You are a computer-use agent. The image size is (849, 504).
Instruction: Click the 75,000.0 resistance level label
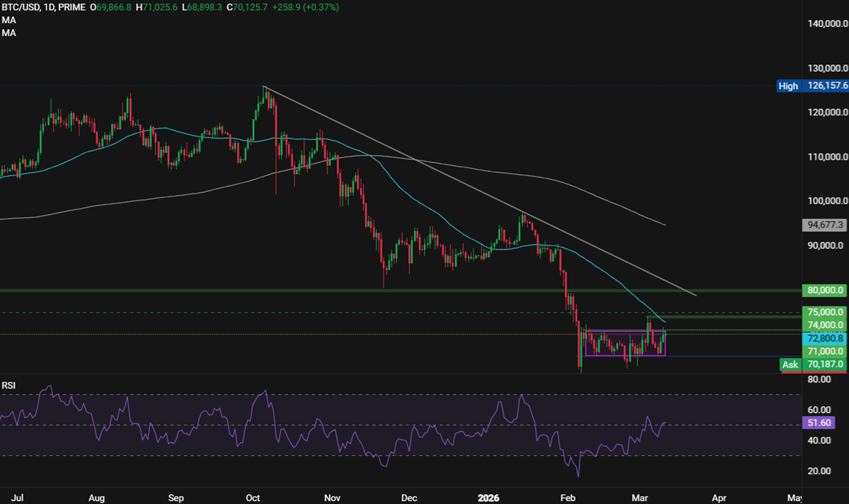824,312
